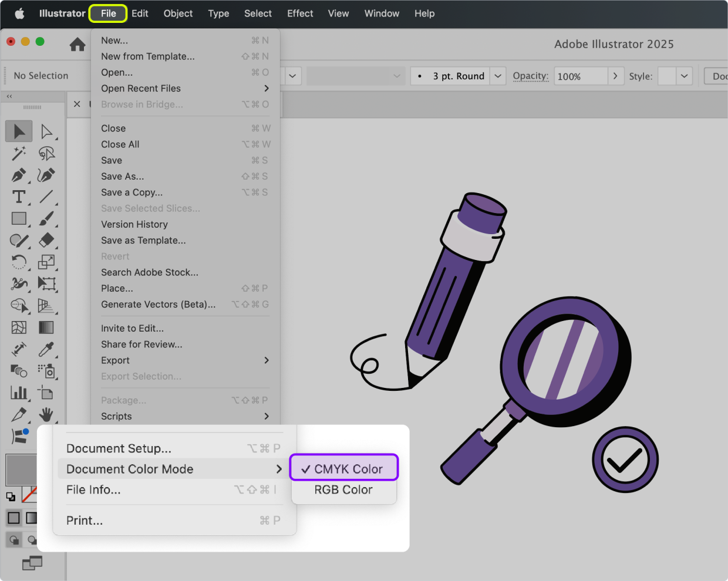
Task: Select the Selection tool arrow
Action: [x=19, y=131]
